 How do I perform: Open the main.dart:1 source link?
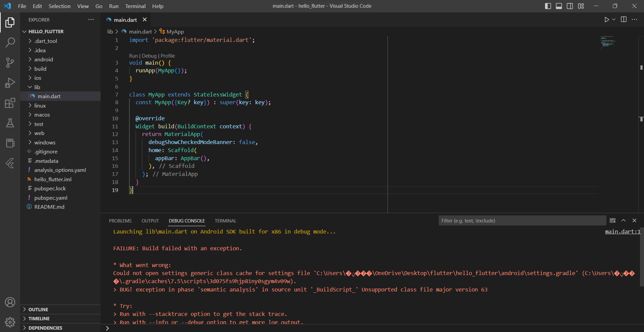coord(623,231)
